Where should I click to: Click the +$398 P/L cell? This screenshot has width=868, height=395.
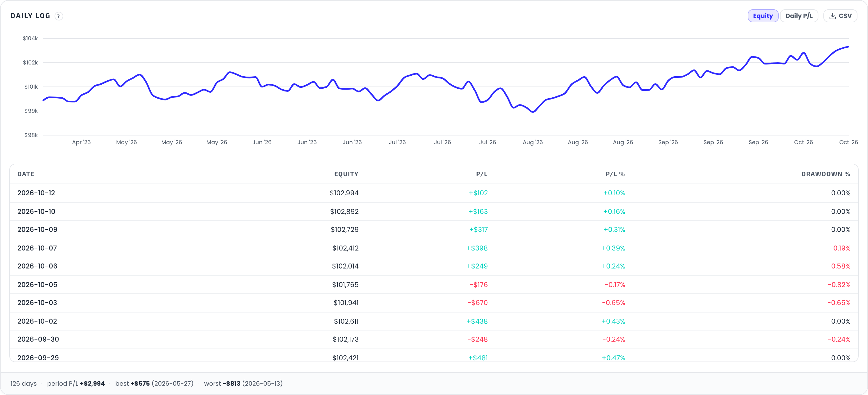tap(477, 248)
